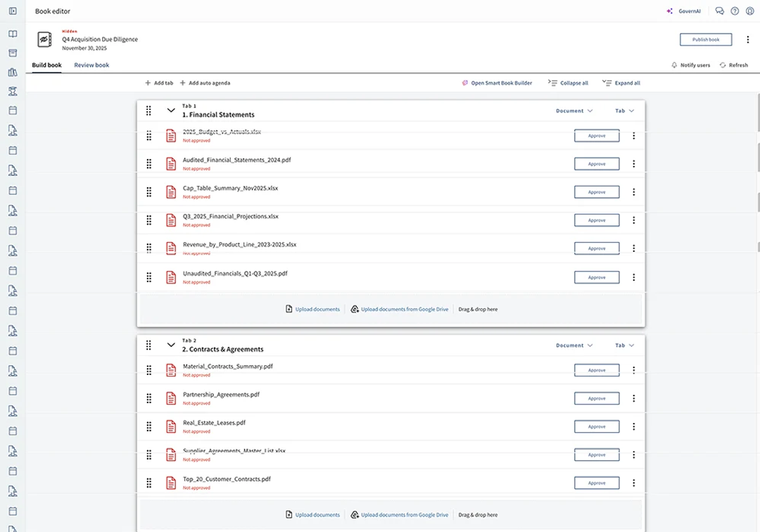
Task: Approve Real_Estate_Leases.pdf
Action: [597, 426]
